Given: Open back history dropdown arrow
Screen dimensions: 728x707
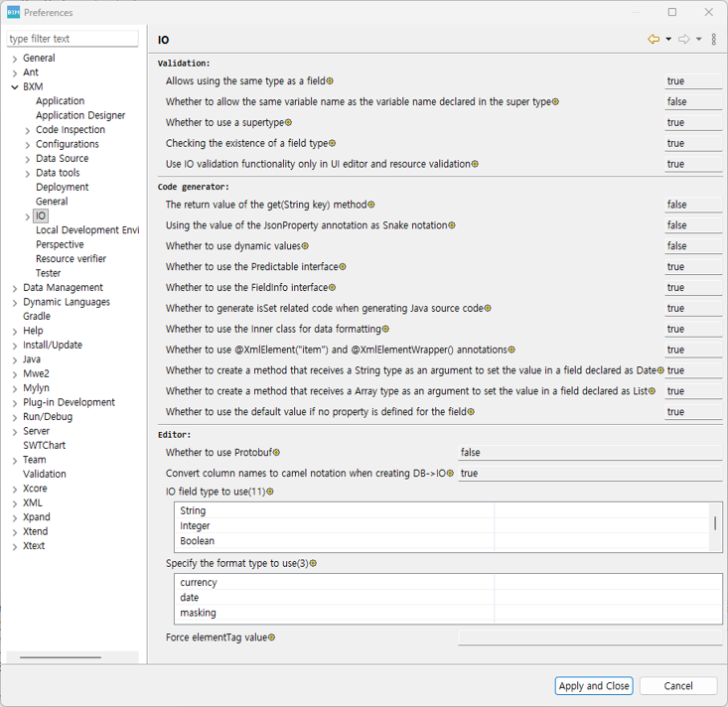Looking at the screenshot, I should click(x=668, y=40).
